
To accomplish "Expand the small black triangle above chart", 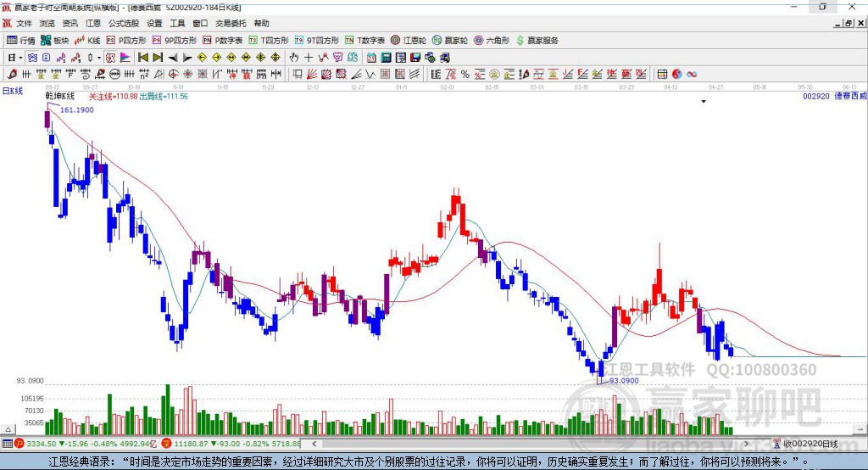I will 704,102.
